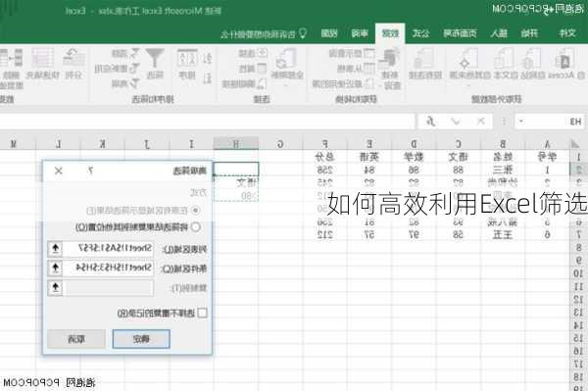
Task: Switch to the Formulas (公式) tab
Action: pyautogui.click(x=420, y=33)
